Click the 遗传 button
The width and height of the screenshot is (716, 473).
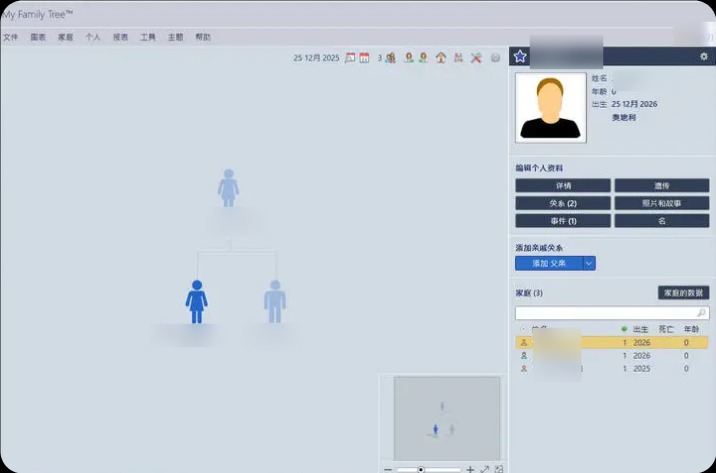coord(662,186)
